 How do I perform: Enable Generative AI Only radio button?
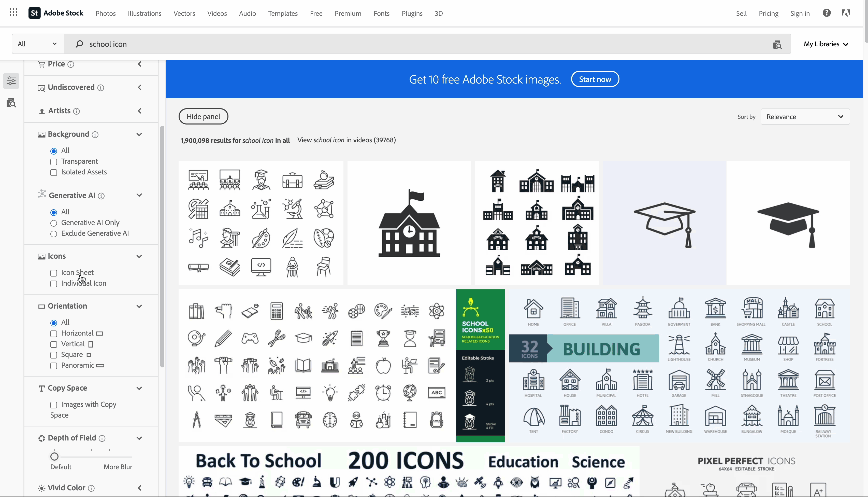pyautogui.click(x=54, y=223)
